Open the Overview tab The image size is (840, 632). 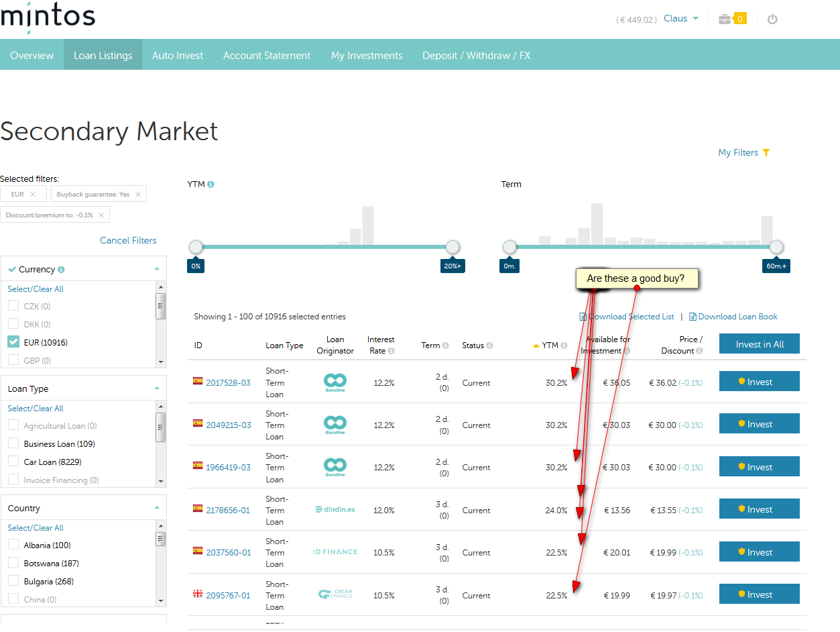point(32,56)
